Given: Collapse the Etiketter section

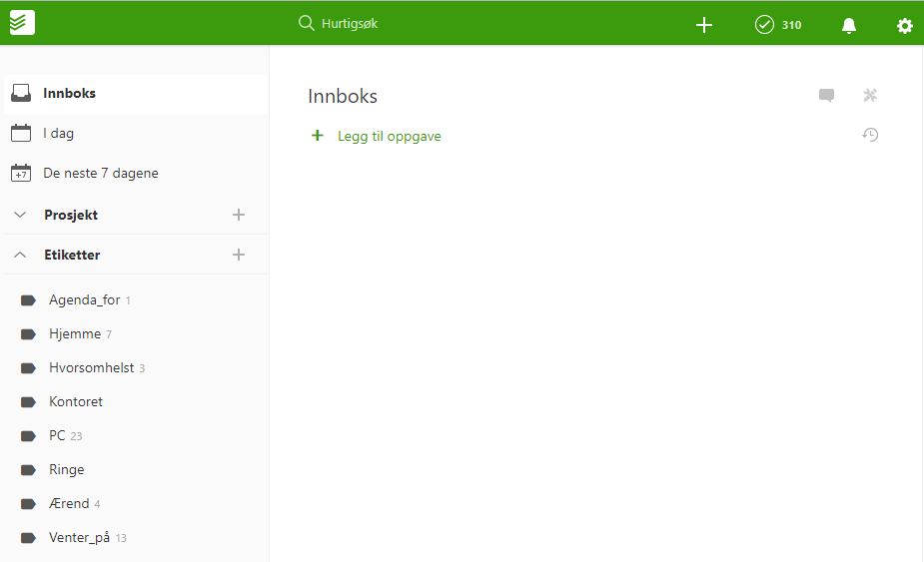Looking at the screenshot, I should (x=20, y=255).
